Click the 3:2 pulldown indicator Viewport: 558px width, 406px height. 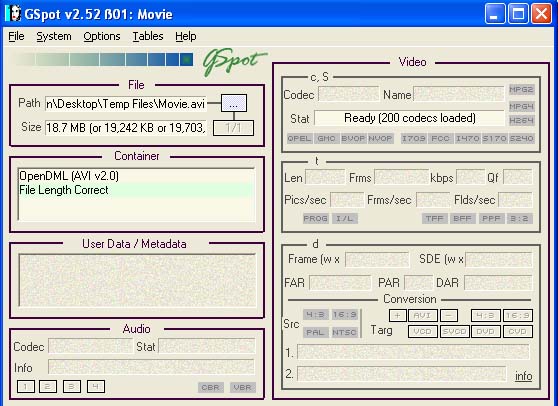(x=520, y=218)
